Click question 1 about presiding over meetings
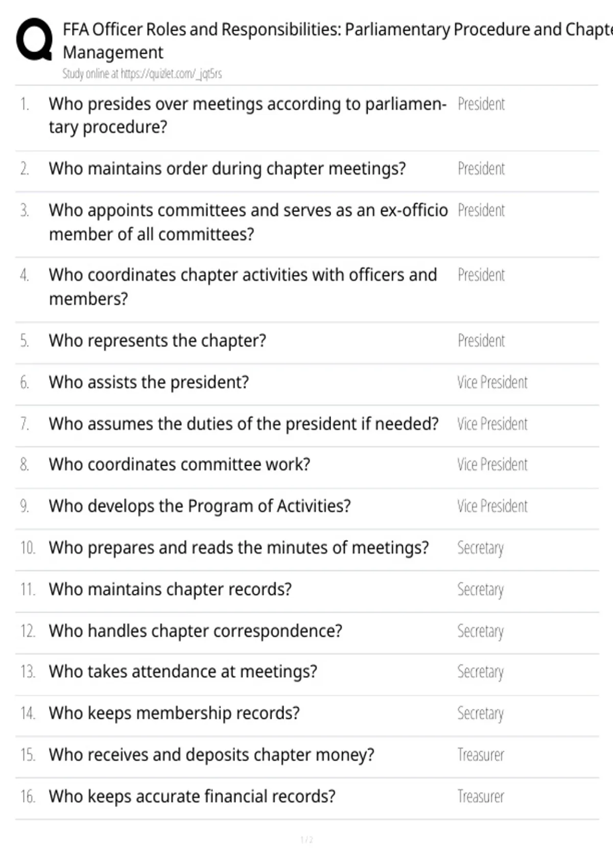 click(x=248, y=115)
